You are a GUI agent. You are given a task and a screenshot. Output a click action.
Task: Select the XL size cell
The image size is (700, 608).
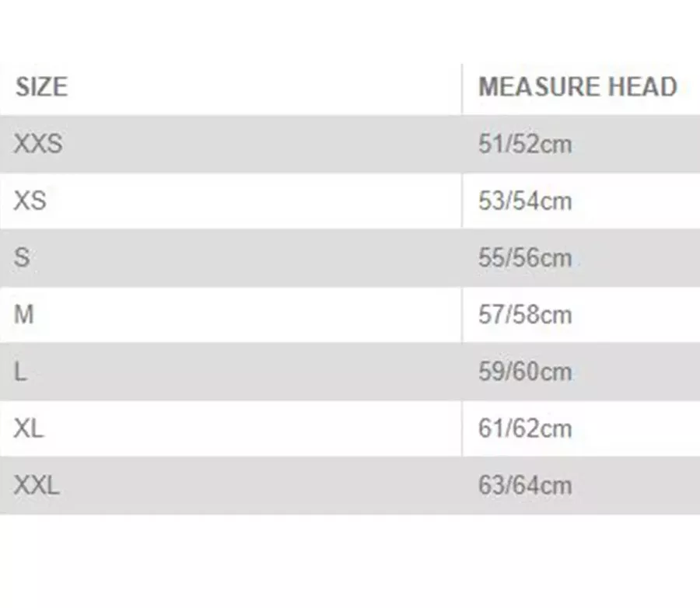(x=29, y=428)
